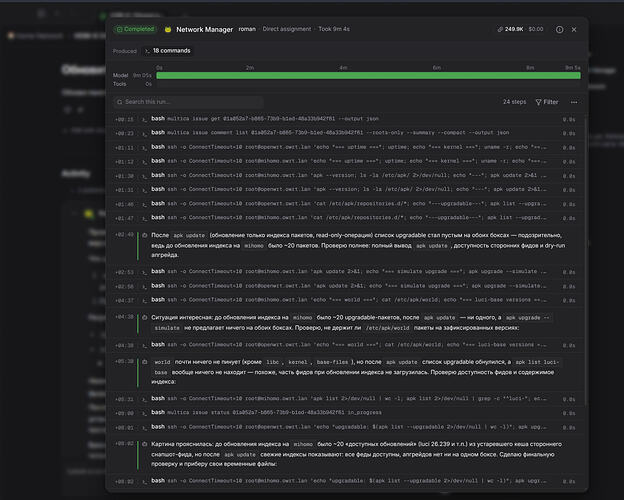Click the magnifier icon in search field
The height and width of the screenshot is (500, 624).
[x=119, y=102]
